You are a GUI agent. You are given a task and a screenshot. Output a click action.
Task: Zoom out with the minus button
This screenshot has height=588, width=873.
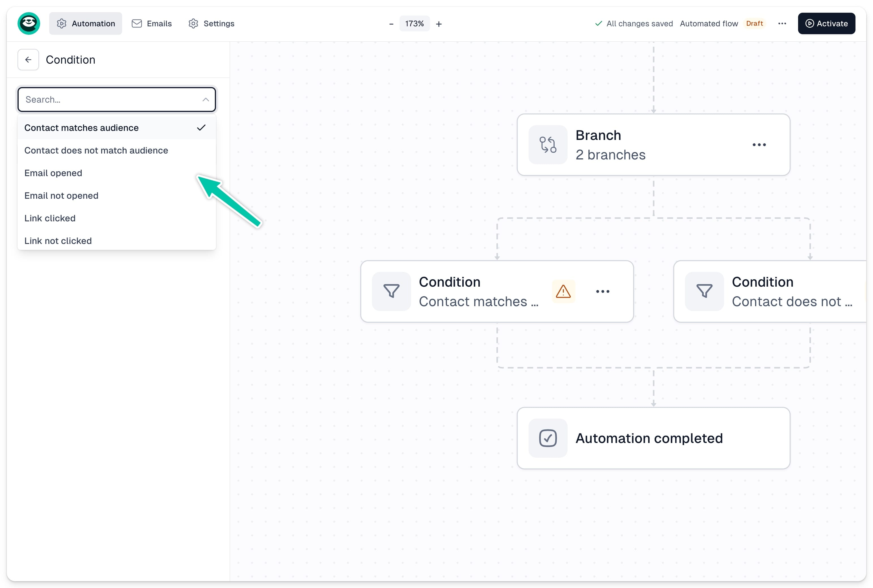(391, 24)
